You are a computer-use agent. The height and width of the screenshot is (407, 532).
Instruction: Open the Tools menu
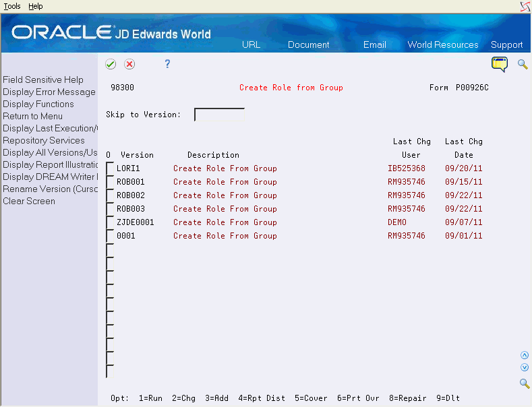12,6
